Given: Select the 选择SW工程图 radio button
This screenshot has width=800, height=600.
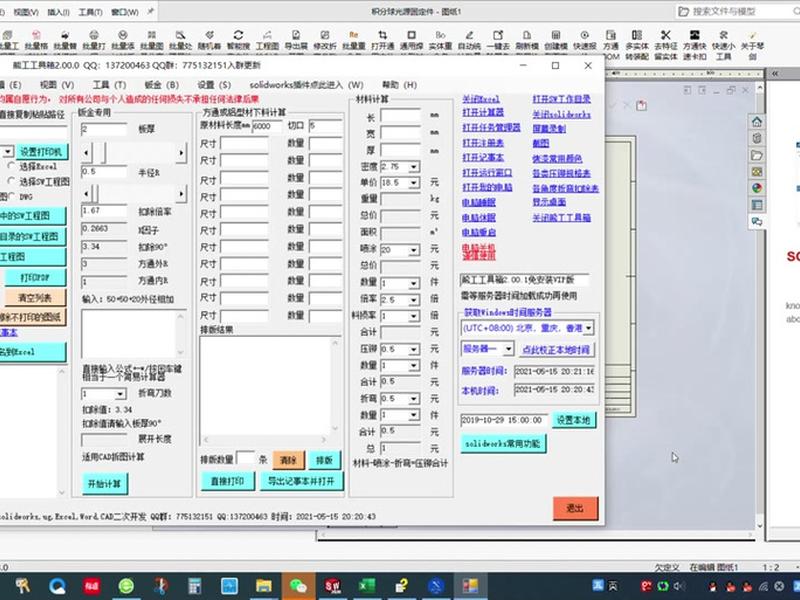Looking at the screenshot, I should point(11,181).
